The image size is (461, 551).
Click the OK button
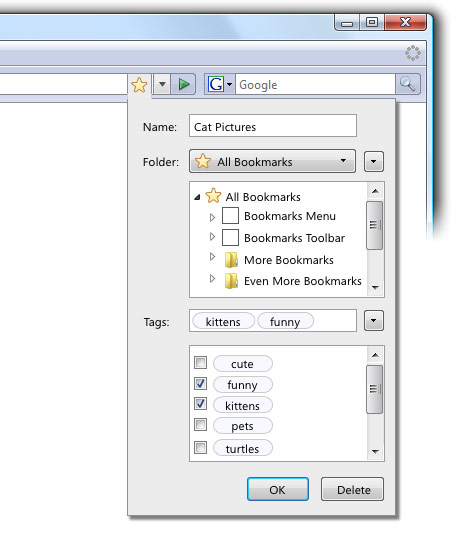point(278,489)
